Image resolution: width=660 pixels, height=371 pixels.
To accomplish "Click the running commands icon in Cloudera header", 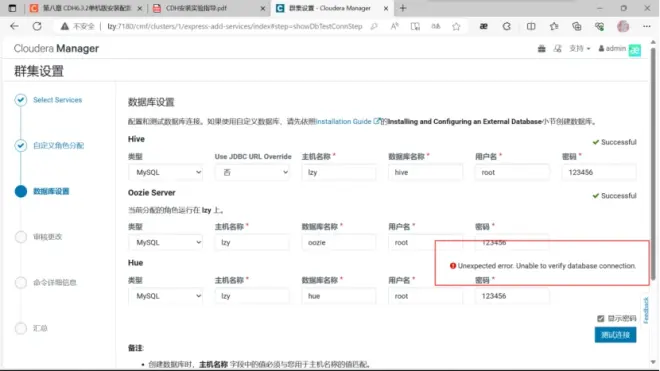I will pyautogui.click(x=558, y=49).
